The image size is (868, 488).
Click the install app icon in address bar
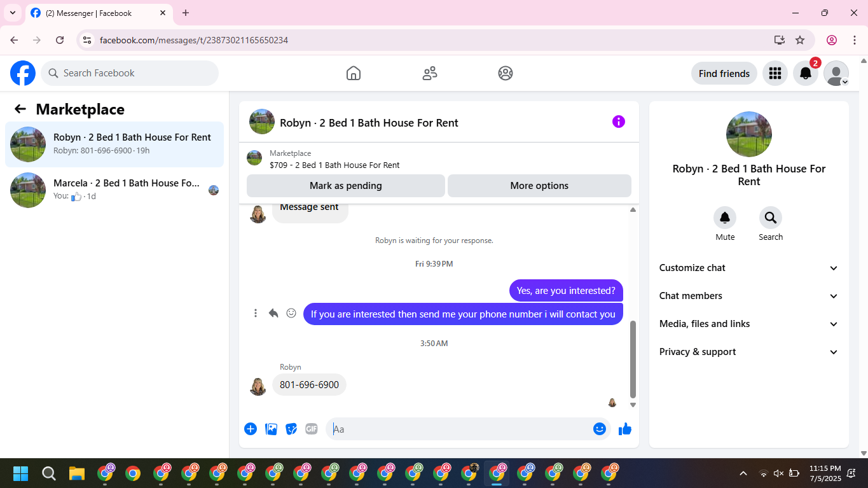pos(780,40)
